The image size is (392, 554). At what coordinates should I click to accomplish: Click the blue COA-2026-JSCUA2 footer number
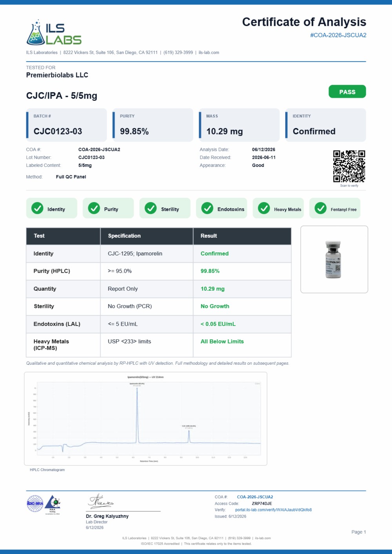pos(255,497)
